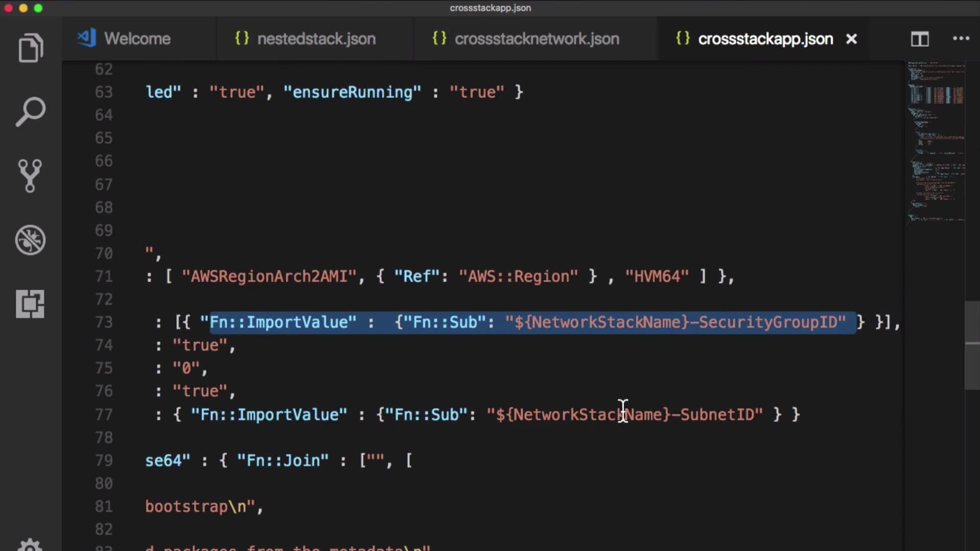The height and width of the screenshot is (551, 980).
Task: Open the editor More Actions ellipsis
Action: [961, 39]
